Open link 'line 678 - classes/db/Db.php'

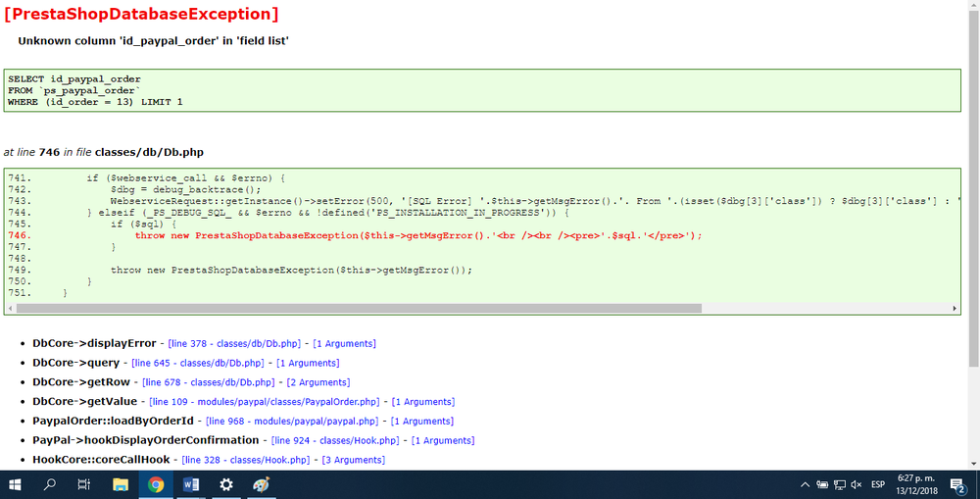[x=208, y=382]
